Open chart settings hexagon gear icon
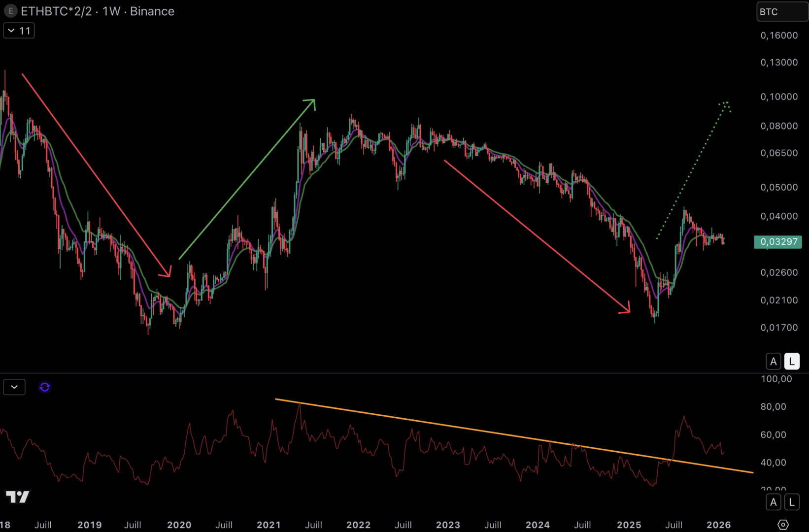This screenshot has width=809, height=532. [782, 525]
